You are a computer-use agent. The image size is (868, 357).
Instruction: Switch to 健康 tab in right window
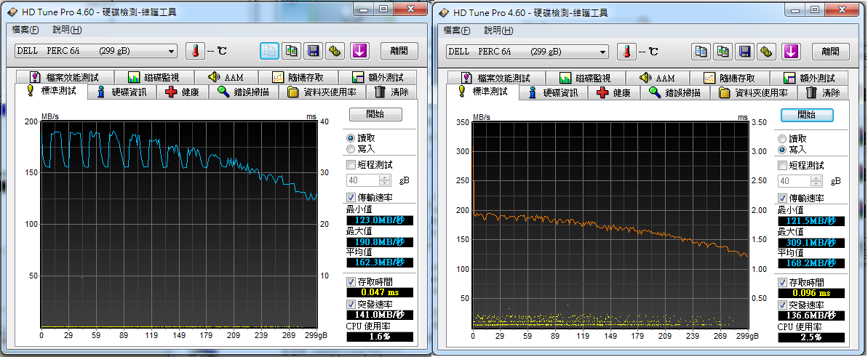(615, 92)
